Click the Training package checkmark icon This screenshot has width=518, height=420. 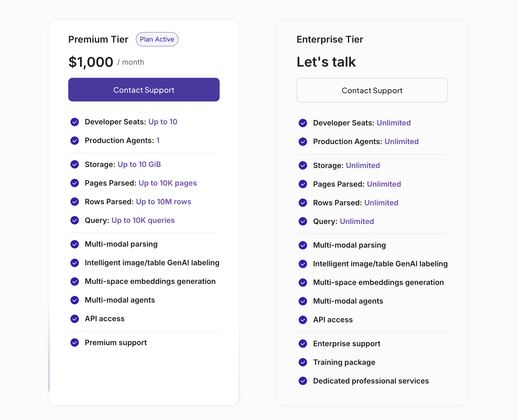[x=303, y=362]
